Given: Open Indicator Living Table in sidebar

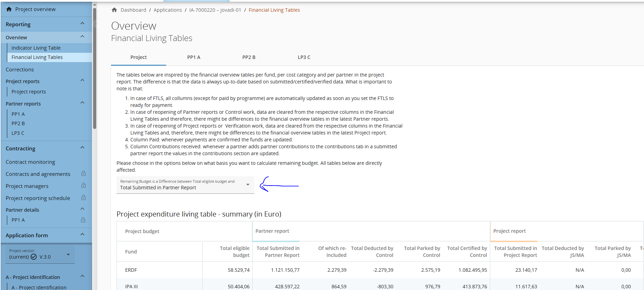Looking at the screenshot, I should (x=36, y=48).
